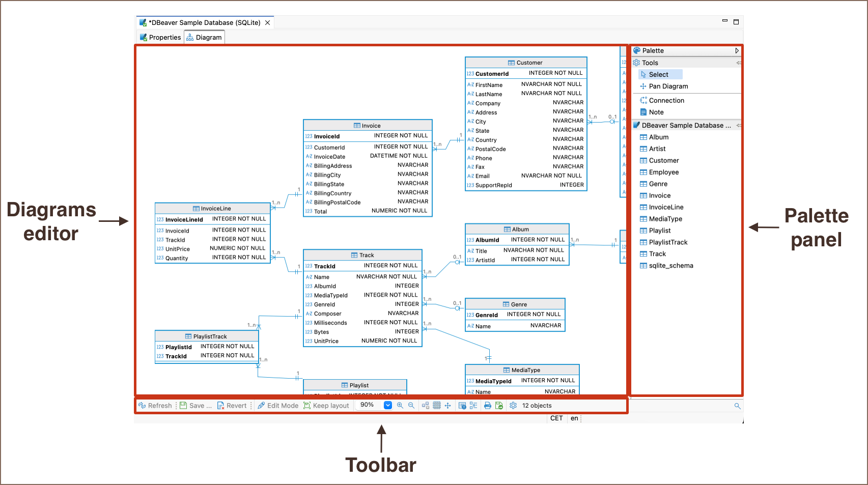868x485 pixels.
Task: Switch to the Properties tab
Action: (x=160, y=38)
